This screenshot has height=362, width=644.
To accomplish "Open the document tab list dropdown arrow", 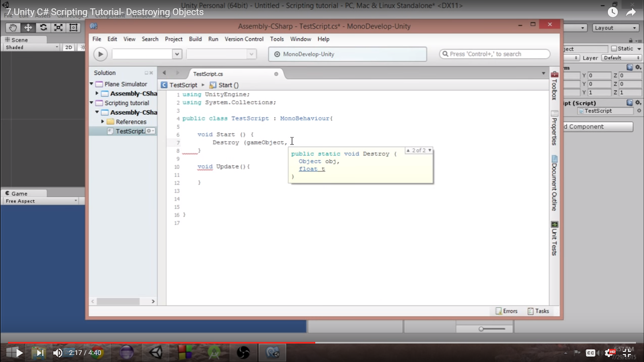I will (x=543, y=73).
